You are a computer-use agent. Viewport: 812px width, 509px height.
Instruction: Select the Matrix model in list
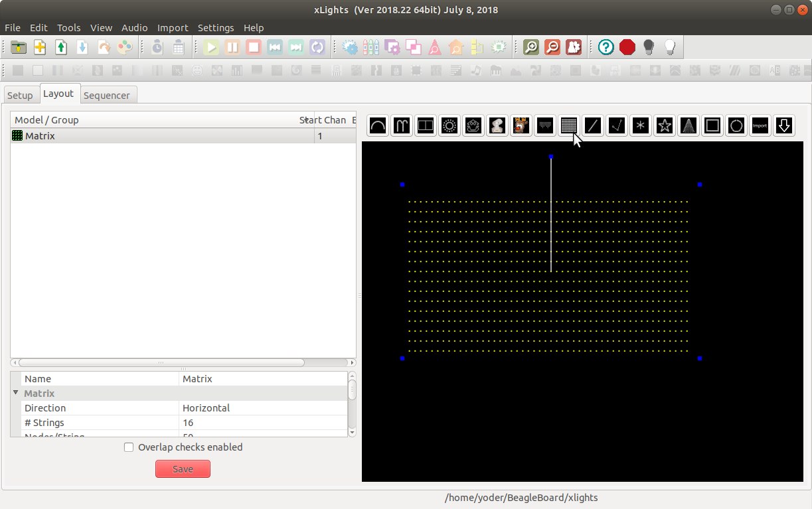[x=40, y=135]
